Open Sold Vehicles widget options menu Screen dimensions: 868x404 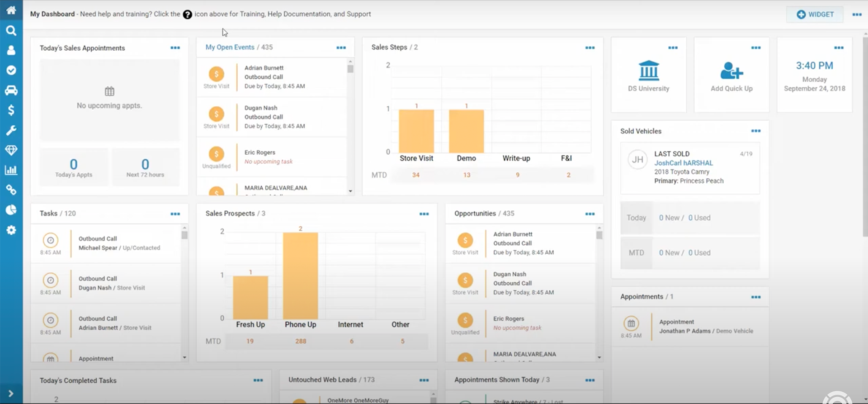click(x=755, y=131)
